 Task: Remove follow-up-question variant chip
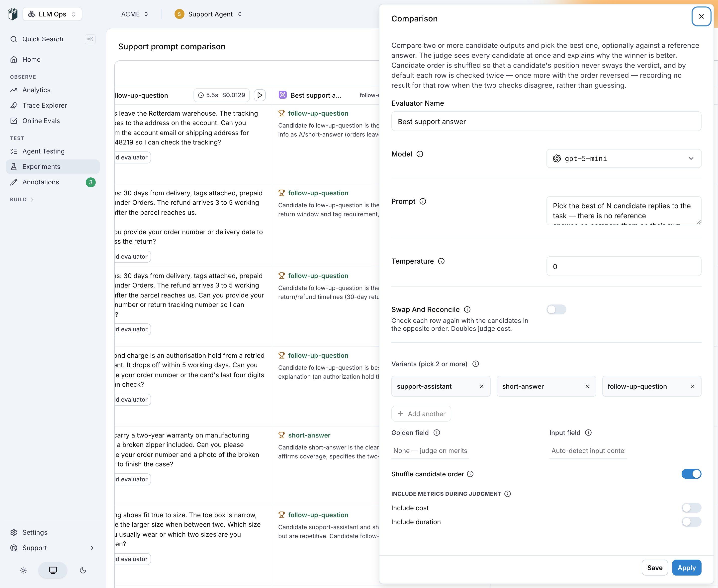[x=693, y=386]
